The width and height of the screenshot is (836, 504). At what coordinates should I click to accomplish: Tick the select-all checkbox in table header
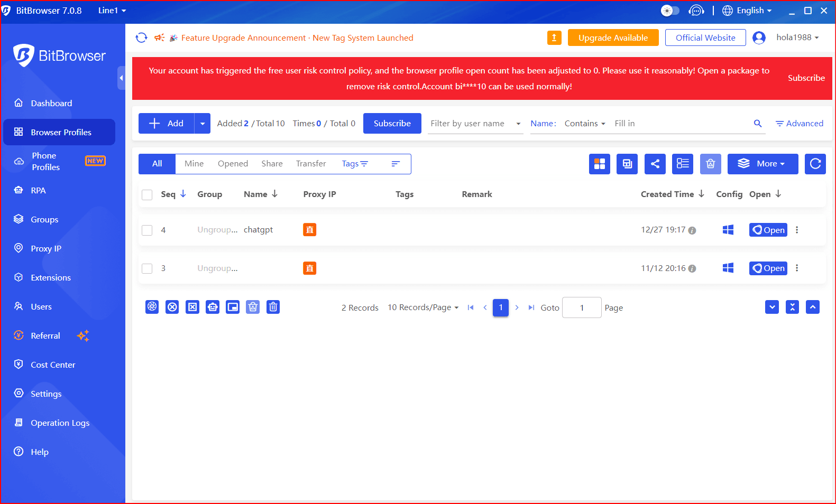(x=147, y=195)
